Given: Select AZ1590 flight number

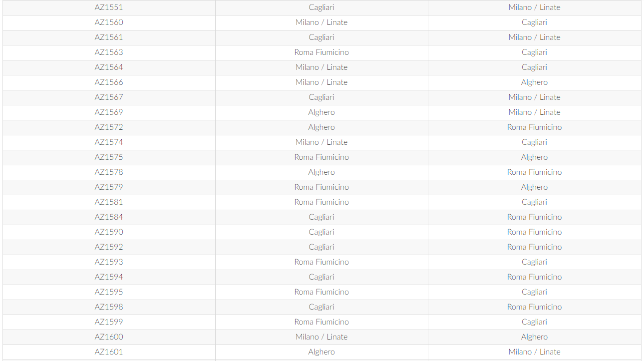Looking at the screenshot, I should (x=109, y=232).
